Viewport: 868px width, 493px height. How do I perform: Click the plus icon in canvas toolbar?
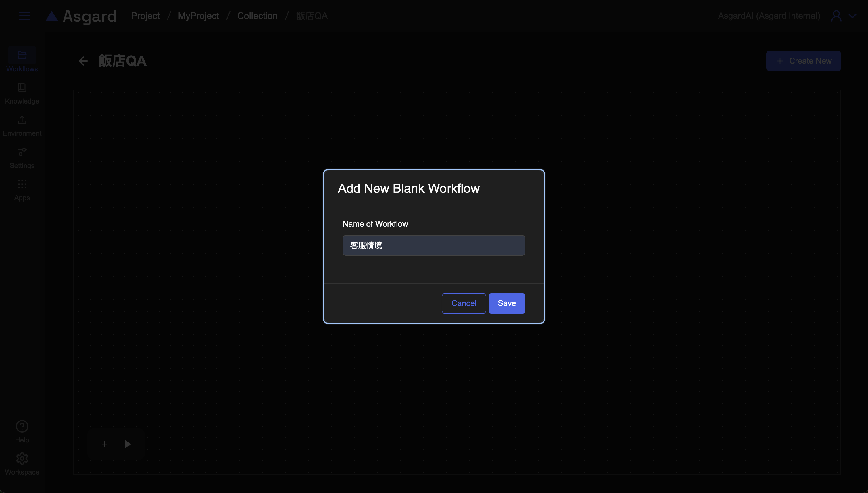(105, 444)
